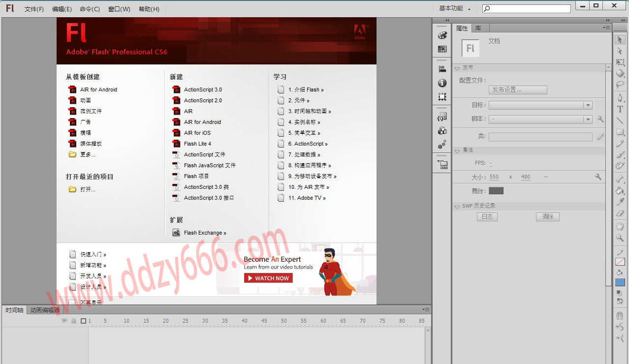Screen dimensions: 629x364
Task: Select the Eyedropper tool
Action: [x=620, y=202]
